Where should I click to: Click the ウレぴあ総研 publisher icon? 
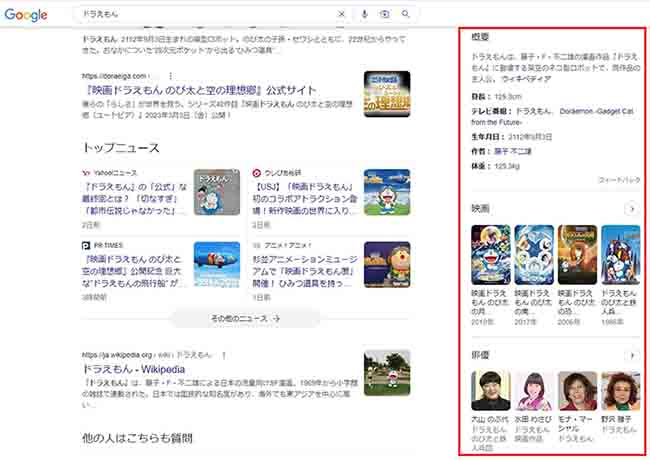click(257, 173)
